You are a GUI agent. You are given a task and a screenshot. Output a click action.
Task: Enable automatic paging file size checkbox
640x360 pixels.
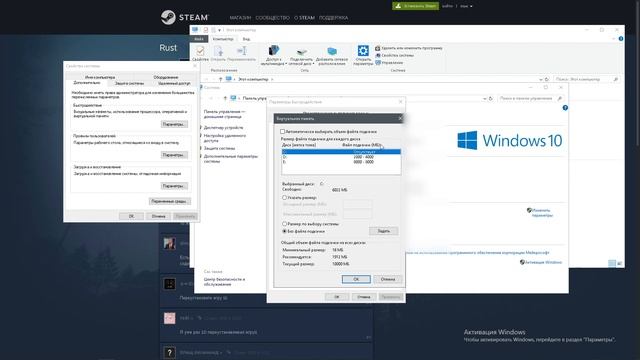coord(282,131)
